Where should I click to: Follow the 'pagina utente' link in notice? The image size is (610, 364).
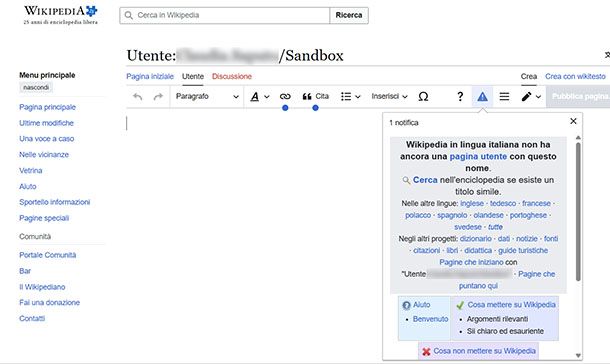(x=478, y=156)
